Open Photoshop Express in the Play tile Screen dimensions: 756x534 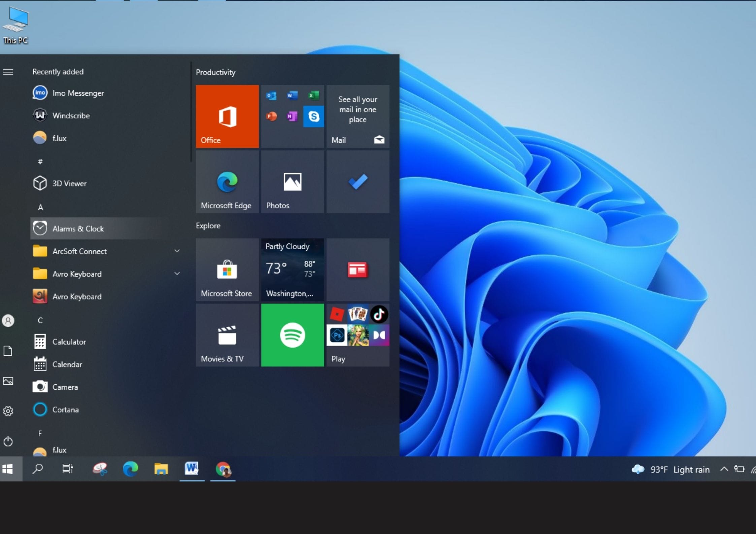click(337, 335)
